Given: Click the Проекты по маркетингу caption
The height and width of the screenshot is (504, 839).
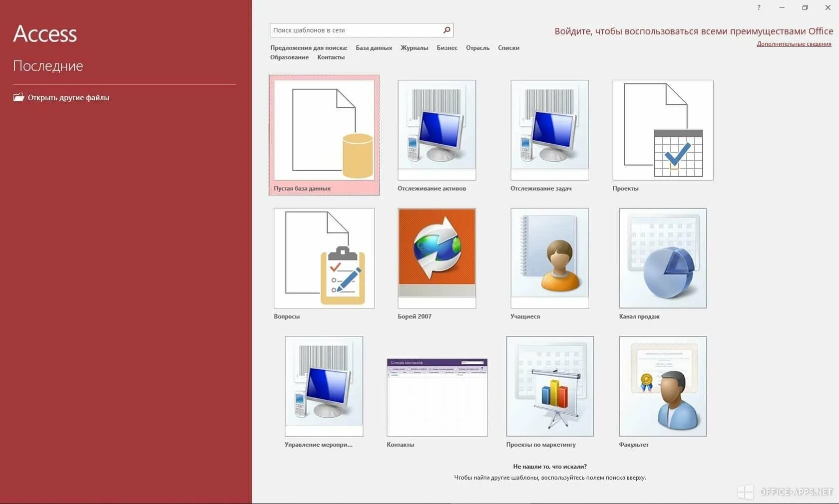Looking at the screenshot, I should tap(541, 445).
